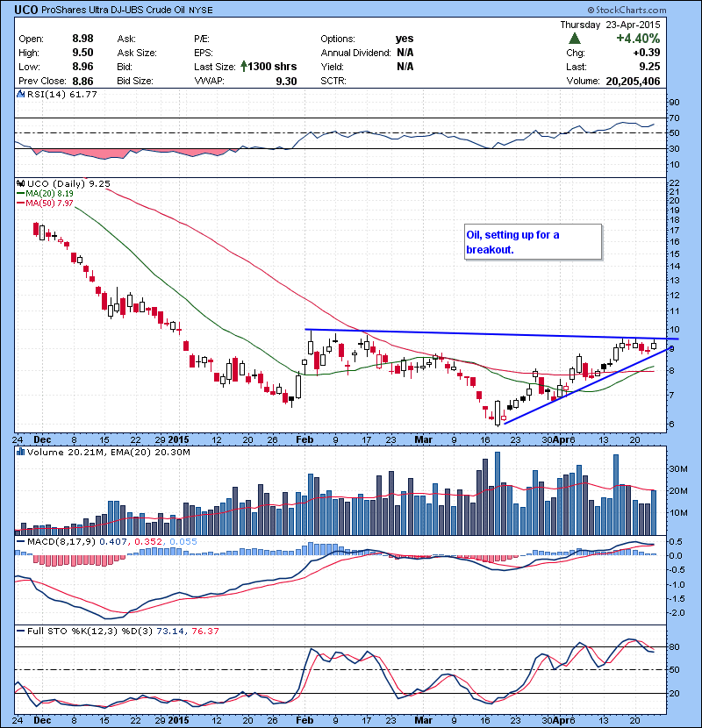This screenshot has height=728, width=702.
Task: Click the RSI(14) 61.77 label
Action: [x=62, y=94]
